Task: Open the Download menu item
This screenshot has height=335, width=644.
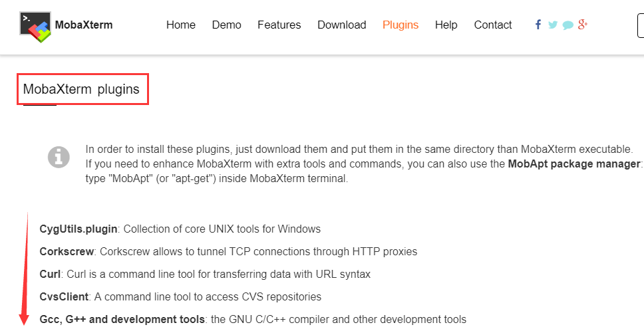Action: point(342,25)
